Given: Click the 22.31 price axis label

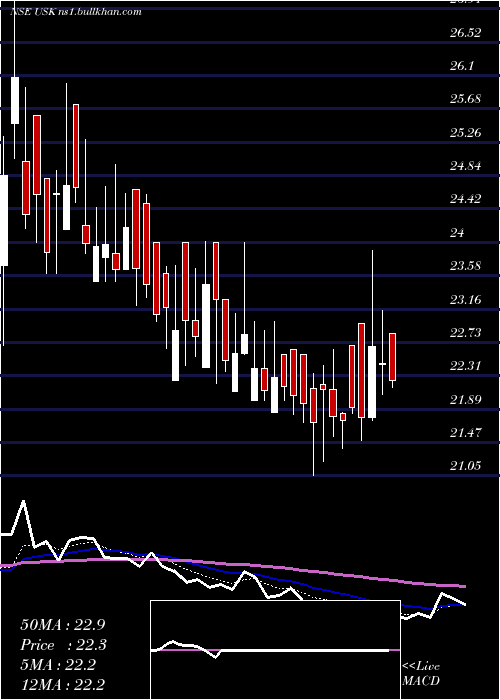Looking at the screenshot, I should [x=466, y=366].
